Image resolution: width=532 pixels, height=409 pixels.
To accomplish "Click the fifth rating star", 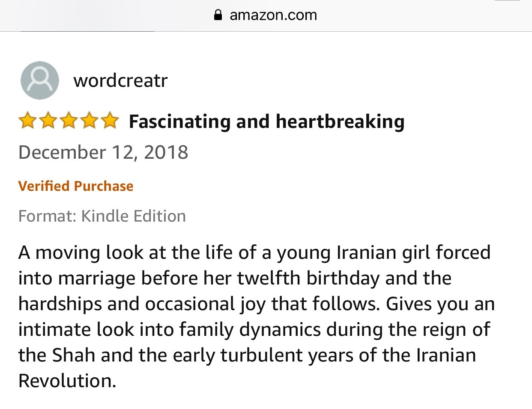I will [x=110, y=121].
